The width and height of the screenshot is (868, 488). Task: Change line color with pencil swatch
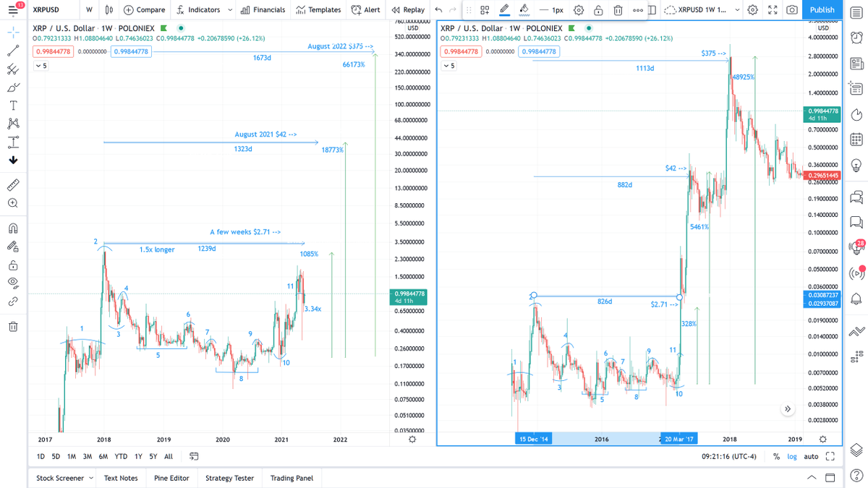pyautogui.click(x=504, y=10)
